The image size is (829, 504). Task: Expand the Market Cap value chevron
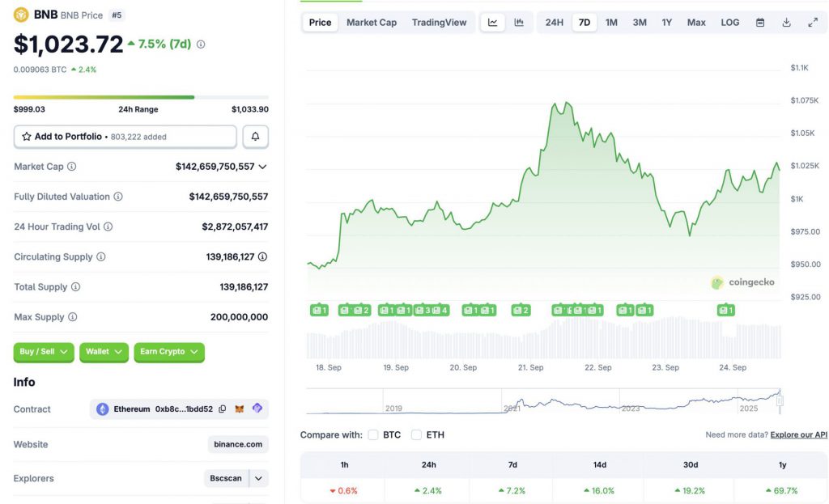click(x=263, y=167)
